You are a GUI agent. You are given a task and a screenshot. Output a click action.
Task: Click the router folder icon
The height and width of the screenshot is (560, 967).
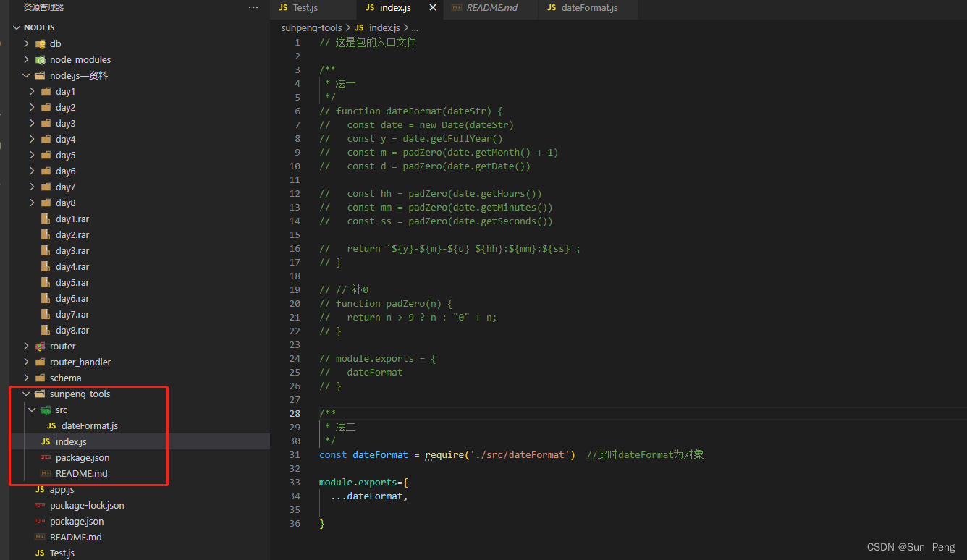(40, 346)
